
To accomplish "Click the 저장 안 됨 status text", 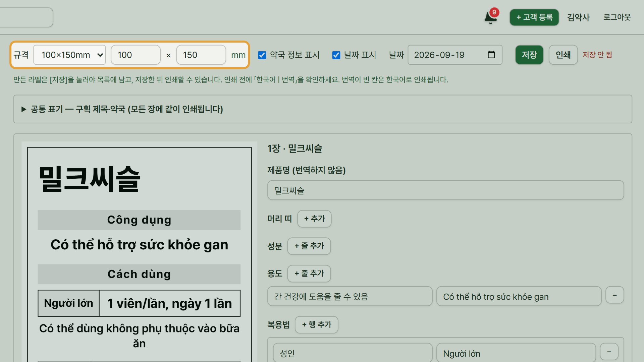I will click(x=597, y=55).
